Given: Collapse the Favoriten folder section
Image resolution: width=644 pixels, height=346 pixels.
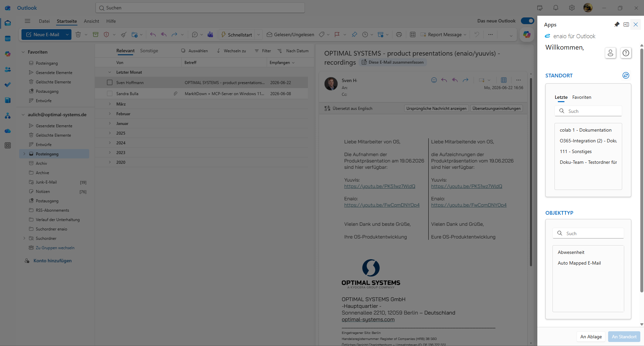Looking at the screenshot, I should pos(23,52).
